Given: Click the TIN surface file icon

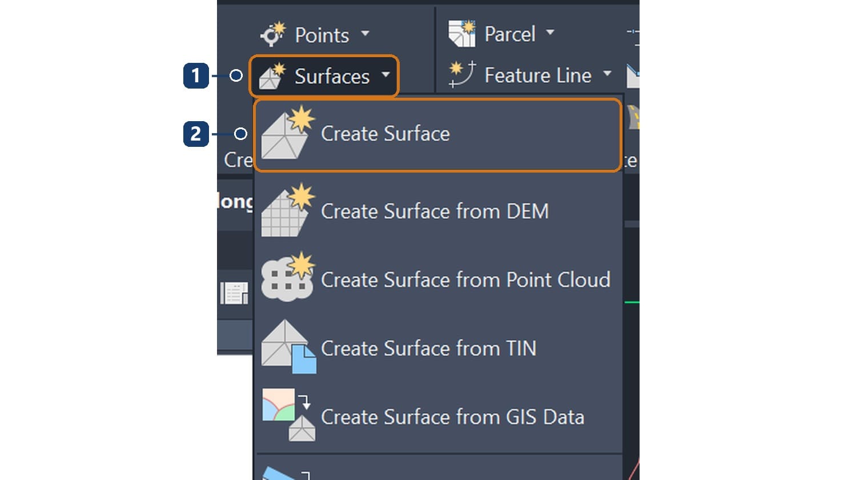Looking at the screenshot, I should 288,347.
